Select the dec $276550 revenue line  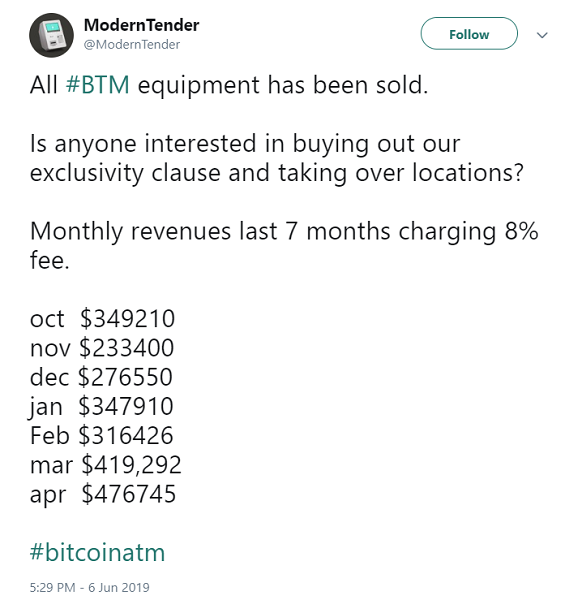[101, 377]
